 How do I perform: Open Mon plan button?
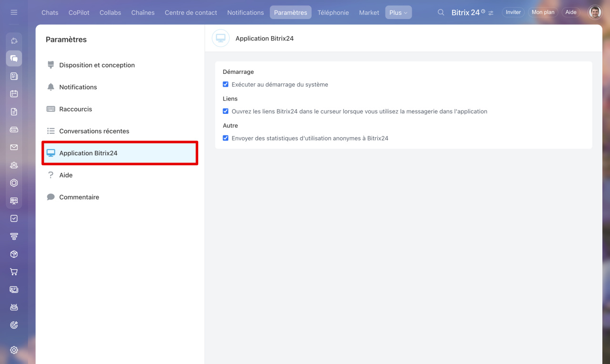coord(543,12)
